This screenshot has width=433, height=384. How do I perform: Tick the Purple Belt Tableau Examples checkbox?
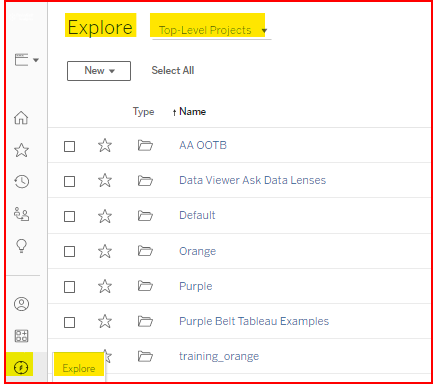pyautogui.click(x=69, y=322)
